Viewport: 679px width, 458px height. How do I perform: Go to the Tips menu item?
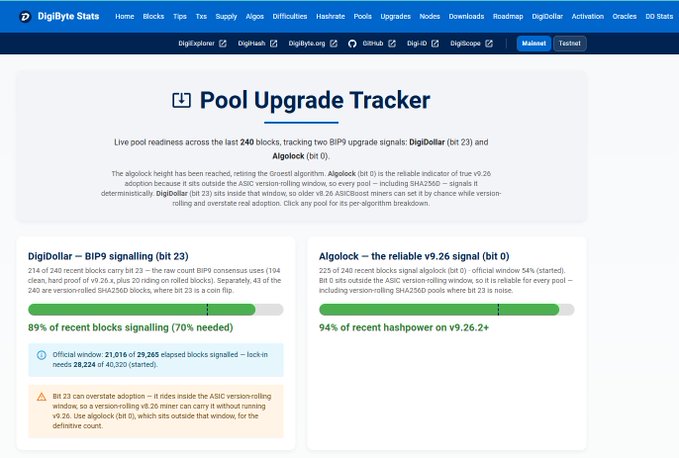180,16
